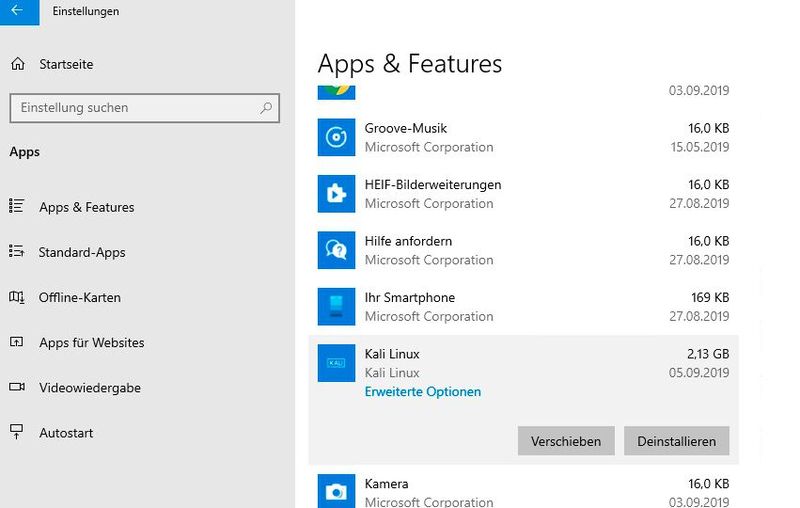Click the Groove-Musik app icon
800x508 pixels.
336,137
